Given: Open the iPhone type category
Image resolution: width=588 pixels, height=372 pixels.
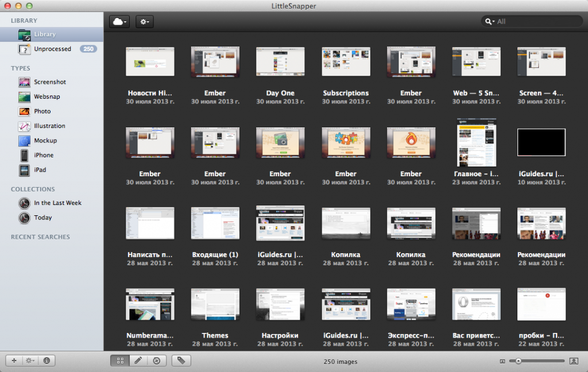Looking at the screenshot, I should [43, 155].
